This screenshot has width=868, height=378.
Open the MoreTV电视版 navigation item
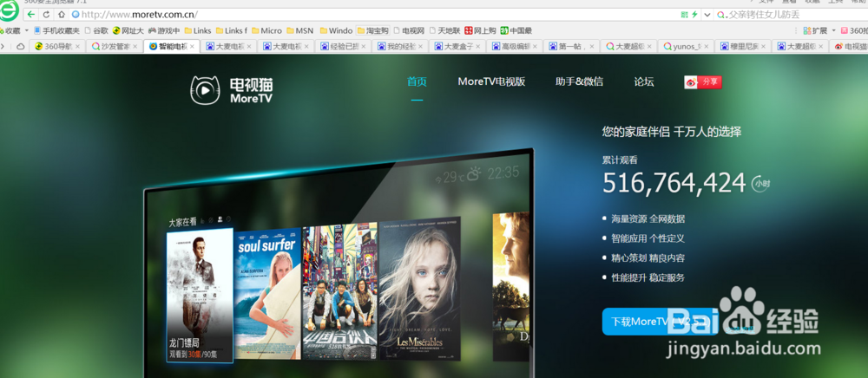[491, 81]
